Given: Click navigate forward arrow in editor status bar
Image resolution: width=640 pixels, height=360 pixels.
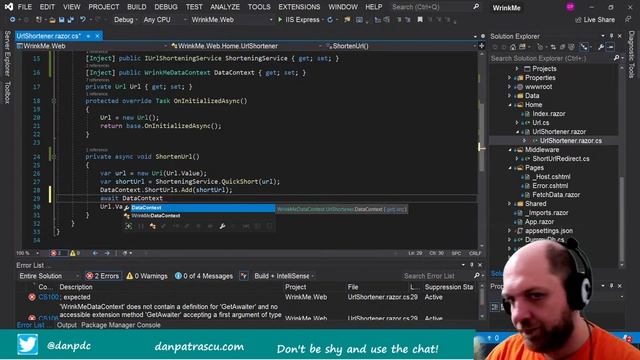Looking at the screenshot, I should point(107,253).
